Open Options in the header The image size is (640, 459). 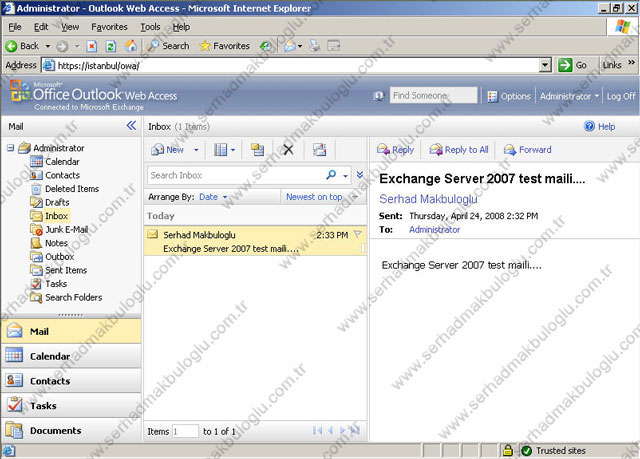pos(509,96)
